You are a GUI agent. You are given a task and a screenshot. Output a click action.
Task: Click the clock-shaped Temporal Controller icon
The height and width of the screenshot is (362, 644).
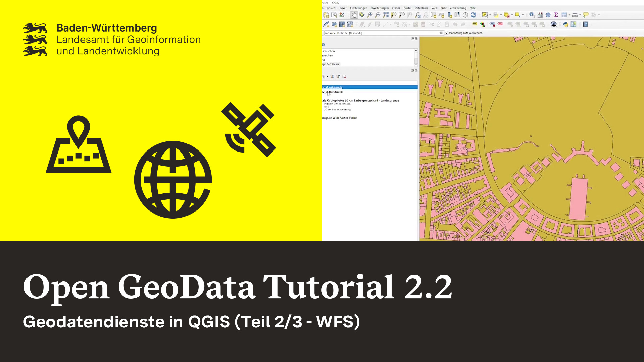465,15
